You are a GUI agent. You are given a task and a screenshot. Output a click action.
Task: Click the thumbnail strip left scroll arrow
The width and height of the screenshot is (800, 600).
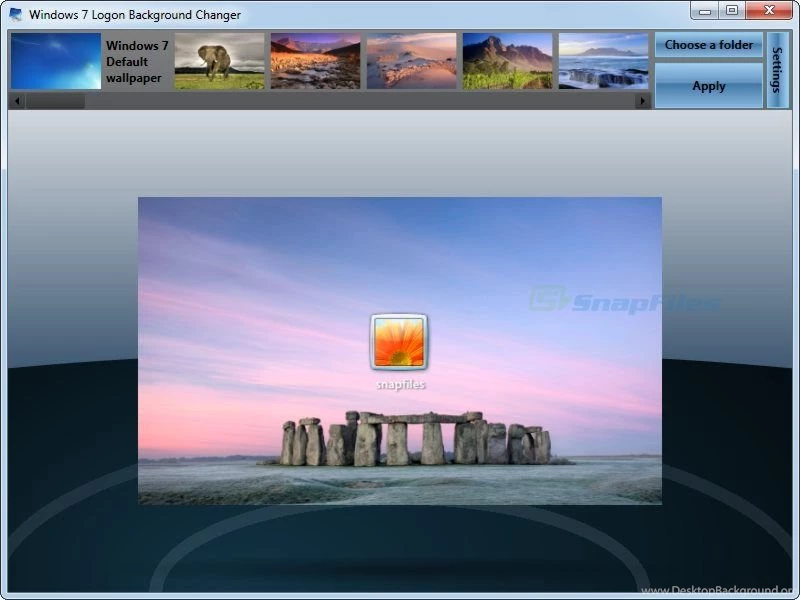(16, 101)
